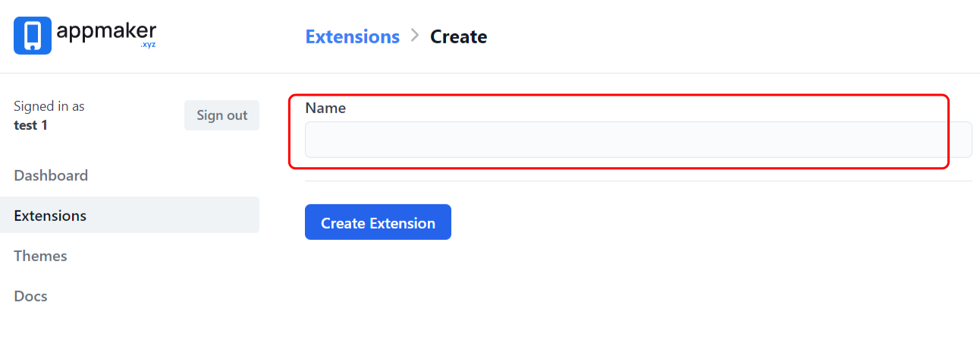Open the Docs sidebar item

(x=31, y=296)
